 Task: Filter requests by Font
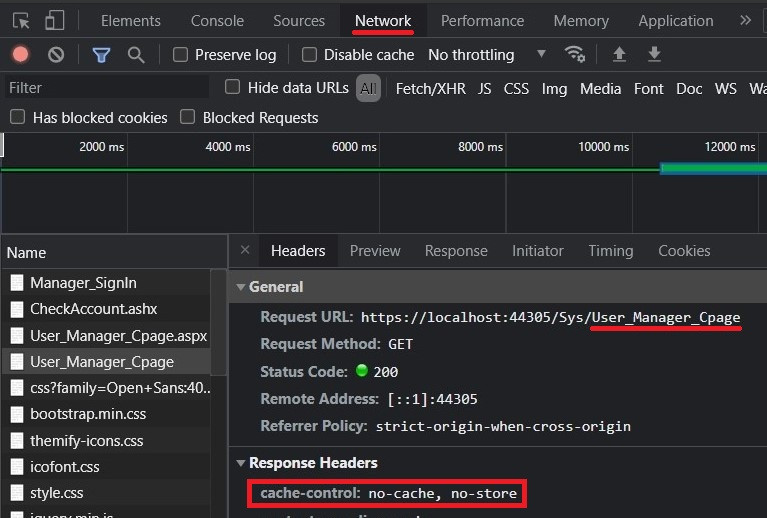649,89
